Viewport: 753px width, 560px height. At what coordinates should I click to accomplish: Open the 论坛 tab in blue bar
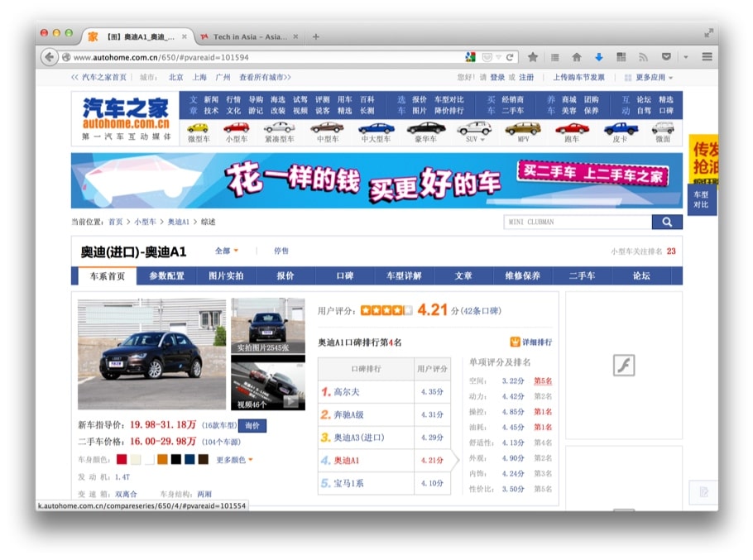coord(641,276)
